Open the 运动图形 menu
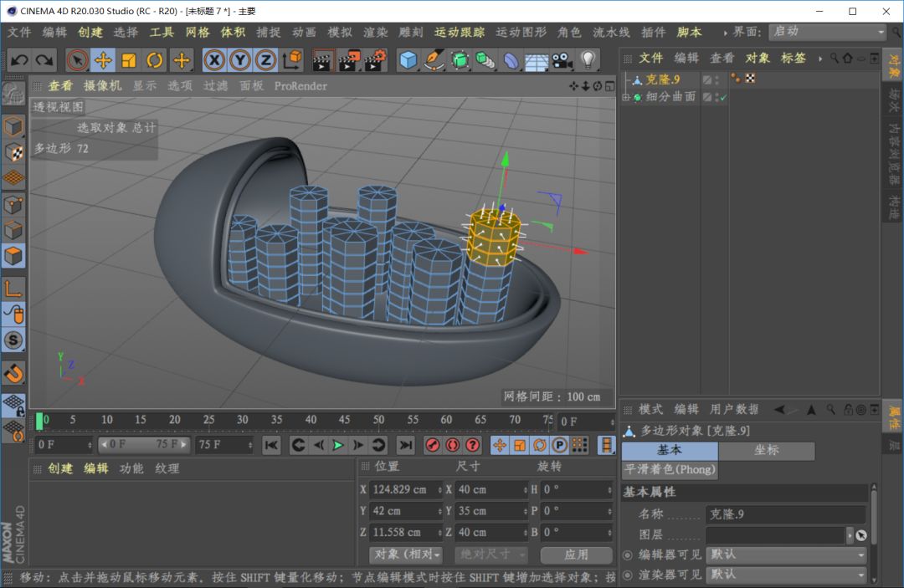904x588 pixels. coord(521,32)
